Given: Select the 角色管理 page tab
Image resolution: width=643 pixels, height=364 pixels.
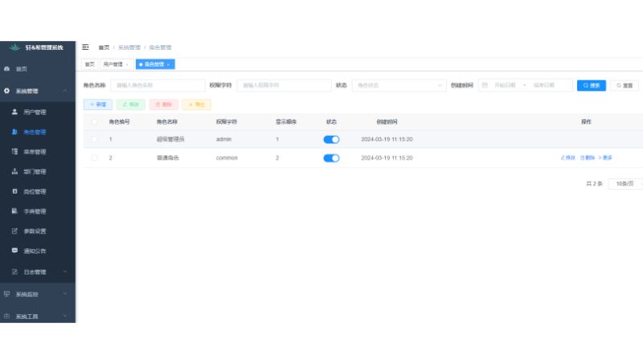Looking at the screenshot, I should (x=155, y=64).
